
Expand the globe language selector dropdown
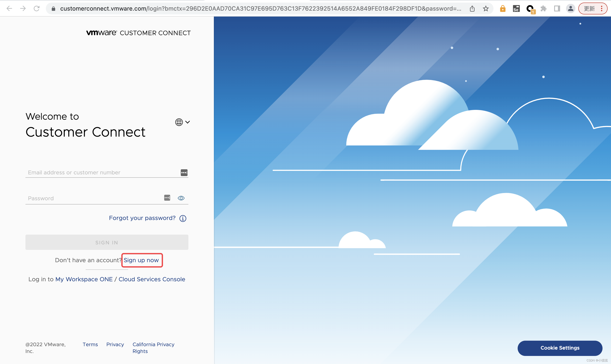(182, 122)
